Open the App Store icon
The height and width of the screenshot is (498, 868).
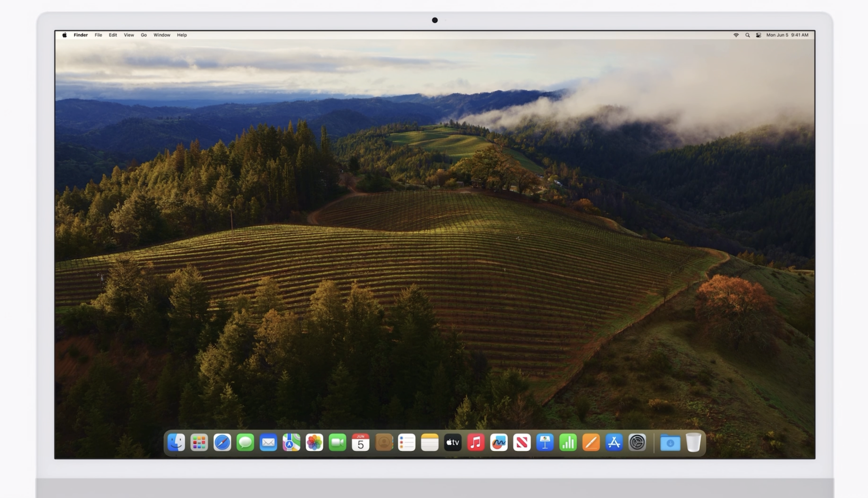point(614,442)
